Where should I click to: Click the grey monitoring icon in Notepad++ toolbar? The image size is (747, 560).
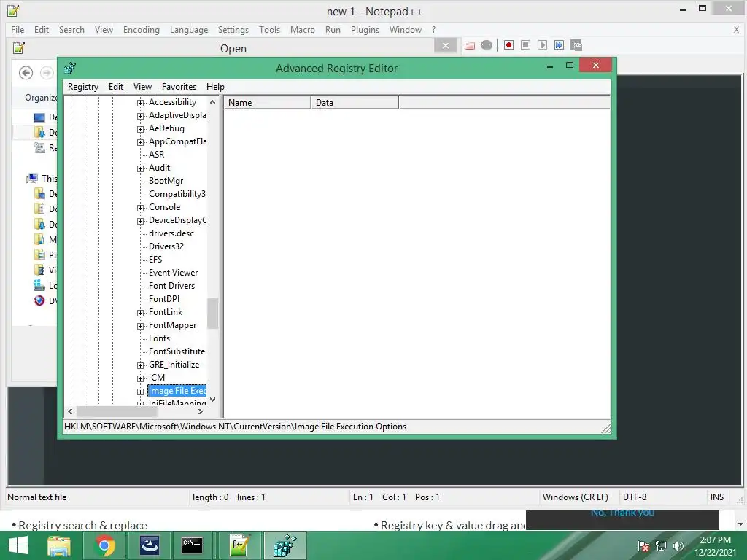coord(487,45)
